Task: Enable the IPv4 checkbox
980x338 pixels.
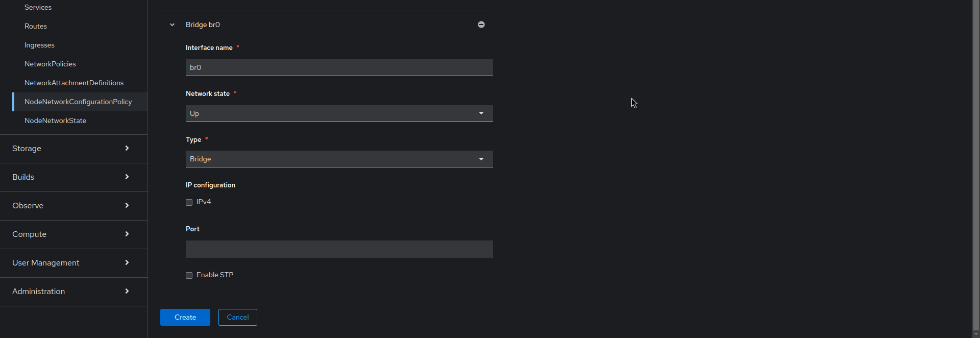Action: (x=189, y=202)
